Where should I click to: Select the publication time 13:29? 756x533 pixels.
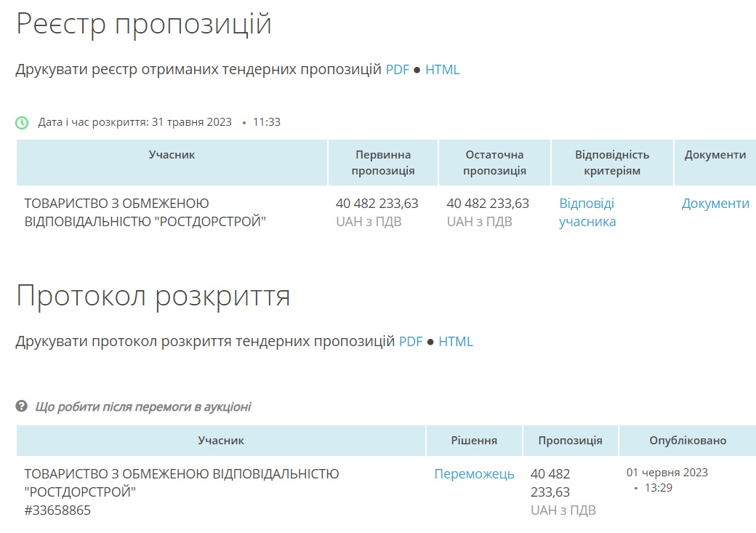(x=658, y=488)
